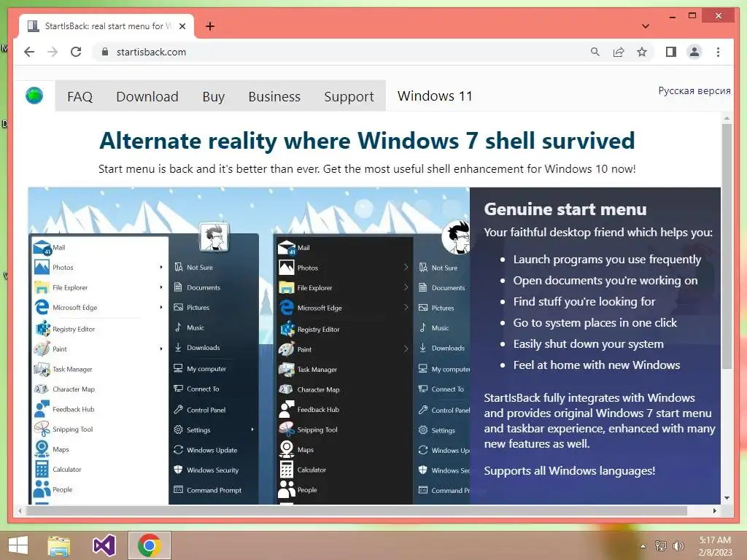Image resolution: width=747 pixels, height=560 pixels.
Task: Switch to Русская версия
Action: pos(694,90)
